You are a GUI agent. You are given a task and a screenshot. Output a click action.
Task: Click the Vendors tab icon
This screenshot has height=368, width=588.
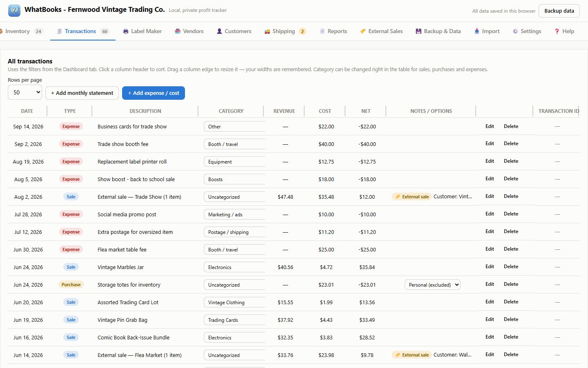coord(178,31)
